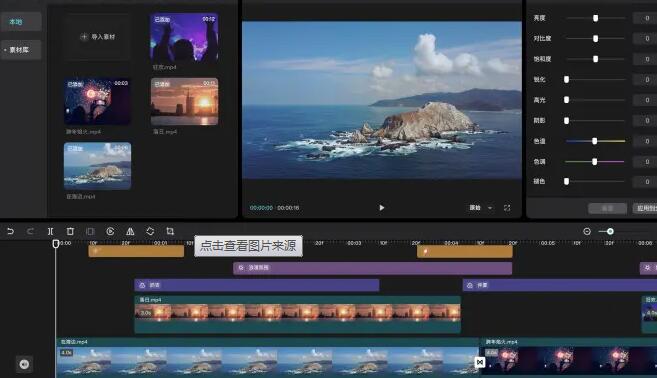Screen dimensions: 657x378
Task: Adjust the 阴影 shadows slider
Action: point(566,121)
